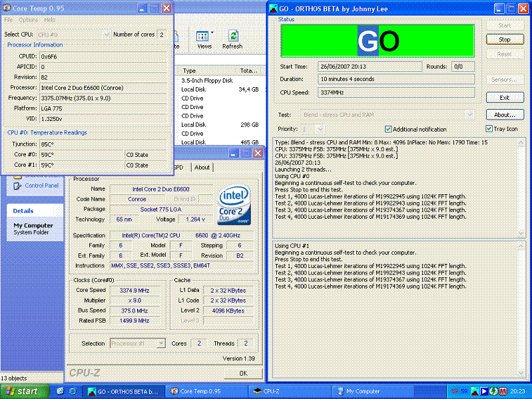Image resolution: width=532 pixels, height=399 pixels.
Task: Click the Core Temp title bar icon
Action: [7, 8]
